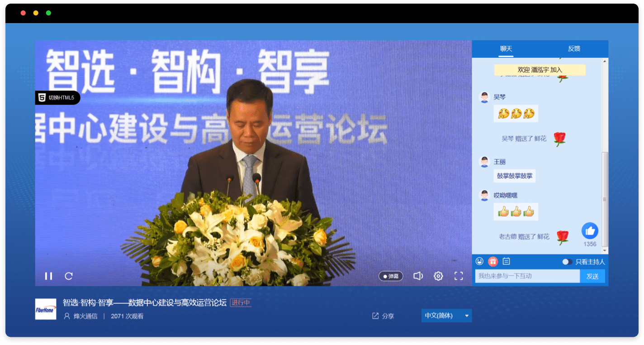Screen dimensions: 644x345
Task: Open the gift icon in chat
Action: point(492,261)
